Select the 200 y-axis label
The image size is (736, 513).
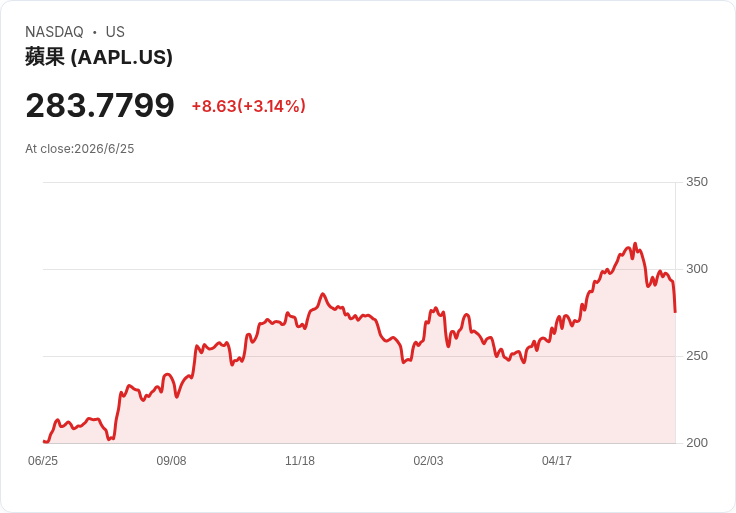point(697,443)
